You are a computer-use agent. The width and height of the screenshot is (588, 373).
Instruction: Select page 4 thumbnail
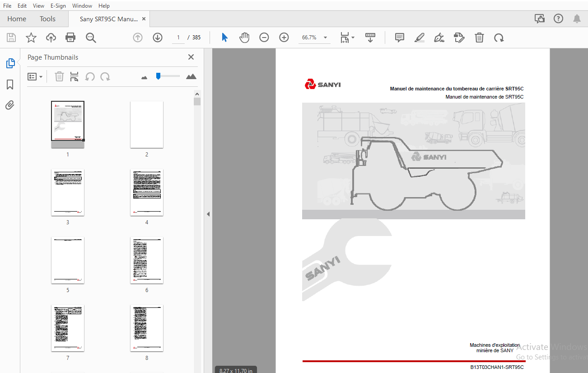coord(147,193)
